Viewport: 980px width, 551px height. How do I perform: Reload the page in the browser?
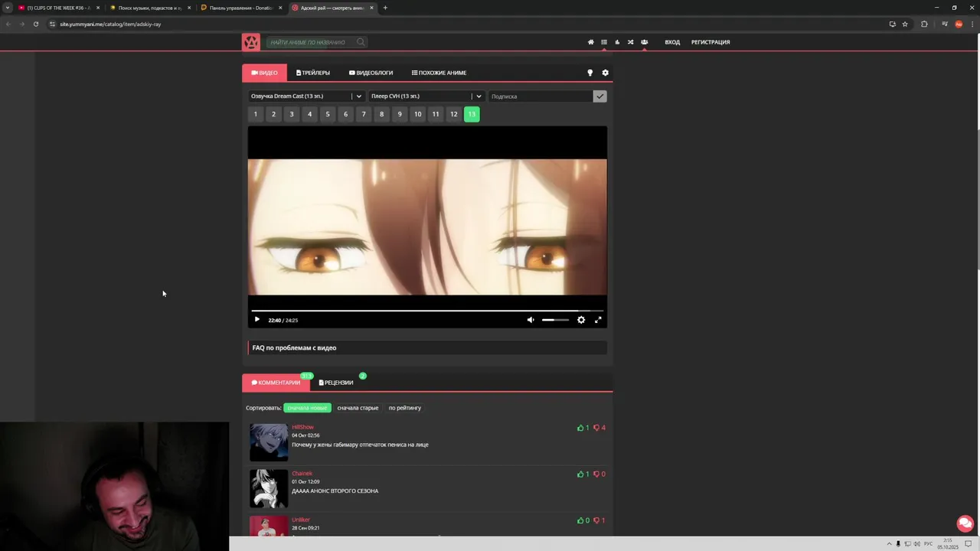point(35,24)
